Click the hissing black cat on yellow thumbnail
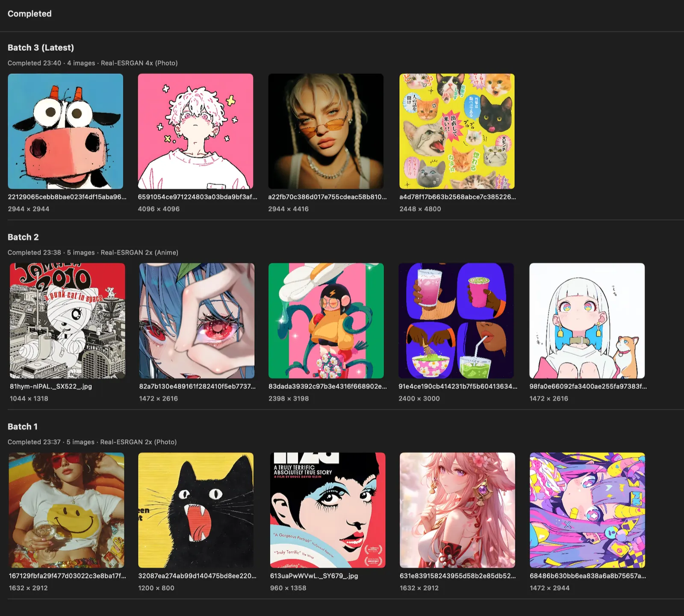684x616 pixels. [196, 510]
